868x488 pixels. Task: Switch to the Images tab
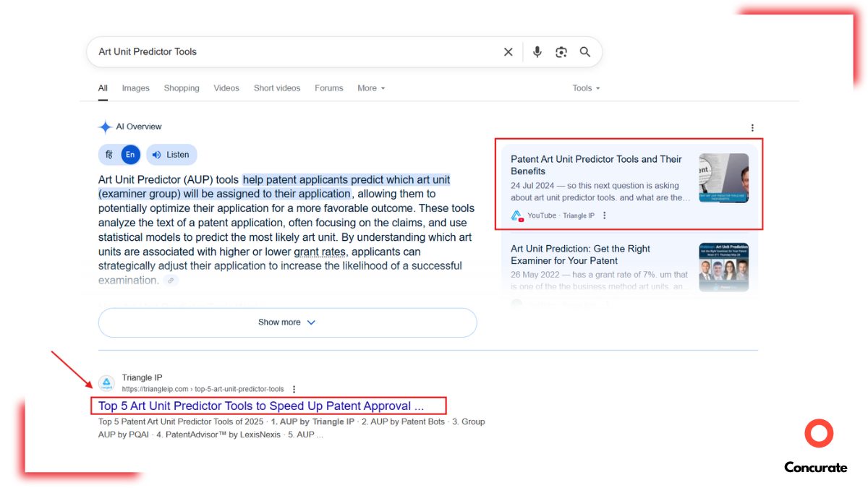(135, 88)
